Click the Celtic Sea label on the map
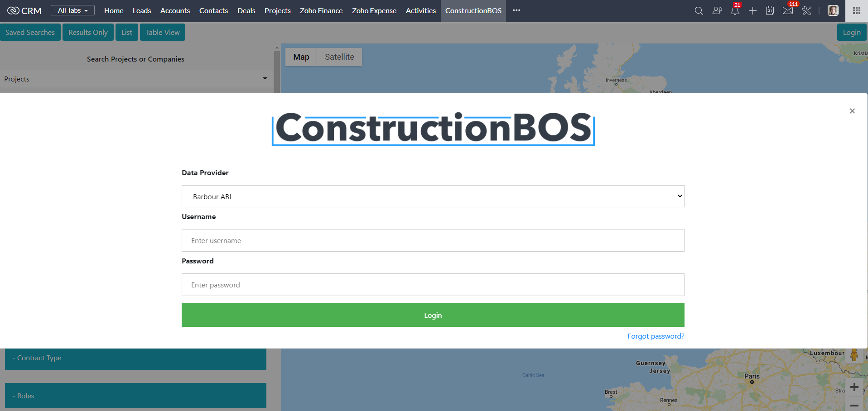868x411 pixels. (x=533, y=375)
